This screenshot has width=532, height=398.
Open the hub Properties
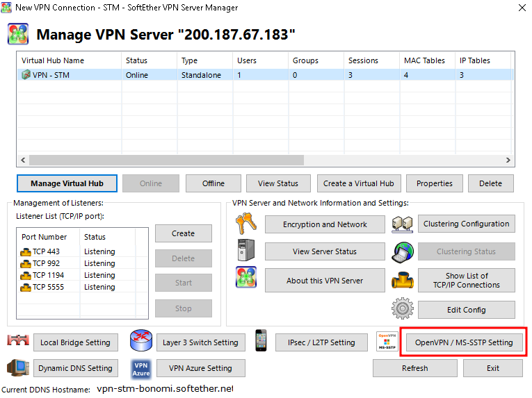434,183
